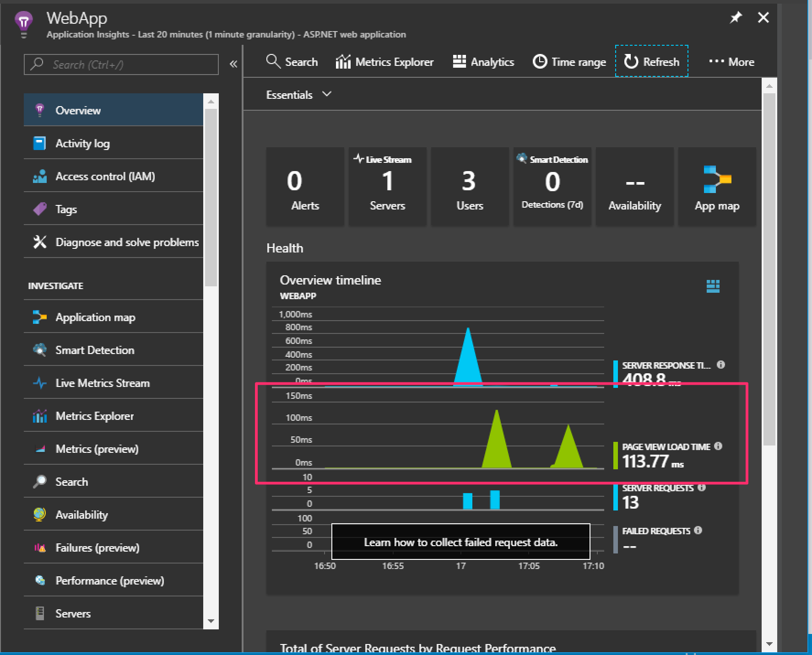This screenshot has width=812, height=655.
Task: Click the Server Response Time info icon
Action: click(x=720, y=365)
